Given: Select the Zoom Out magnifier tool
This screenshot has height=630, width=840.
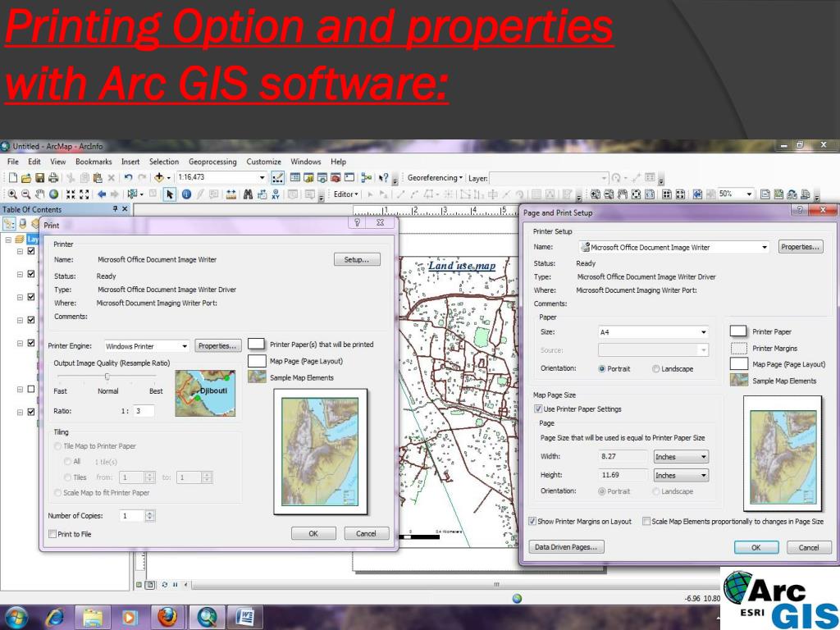Looking at the screenshot, I should pyautogui.click(x=25, y=194).
